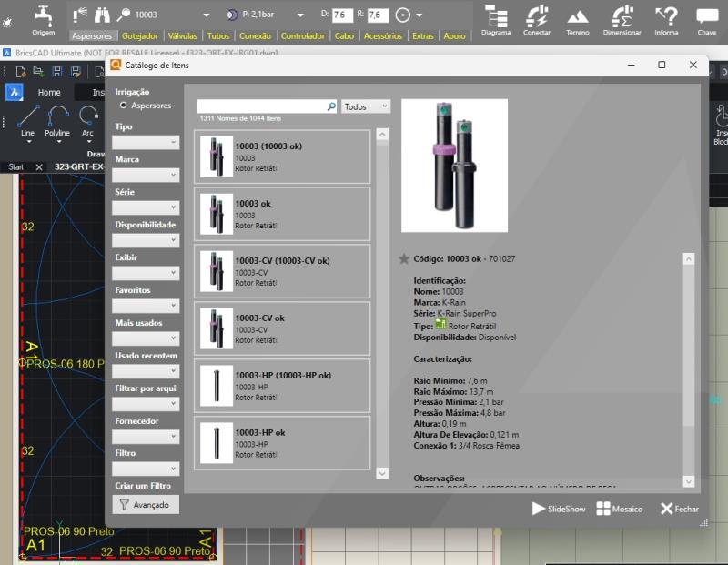This screenshot has height=565, width=728.
Task: Open the Diagrama tool
Action: [x=496, y=16]
